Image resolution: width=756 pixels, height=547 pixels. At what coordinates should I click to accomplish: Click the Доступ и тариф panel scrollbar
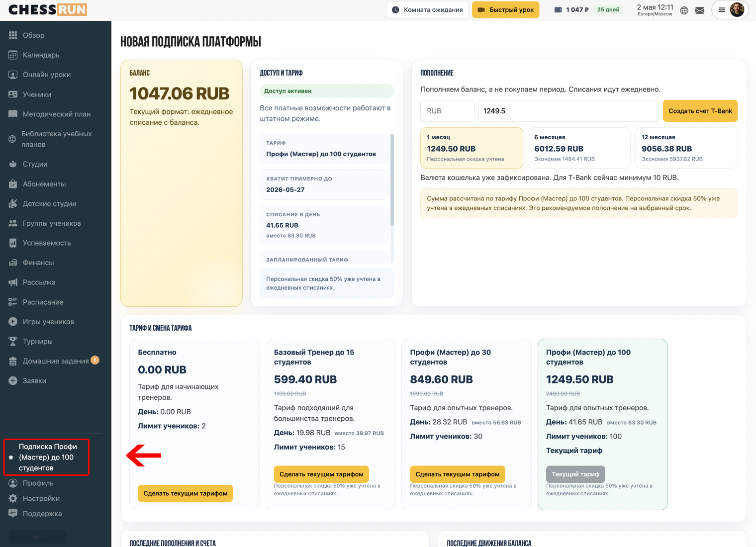pos(392,180)
